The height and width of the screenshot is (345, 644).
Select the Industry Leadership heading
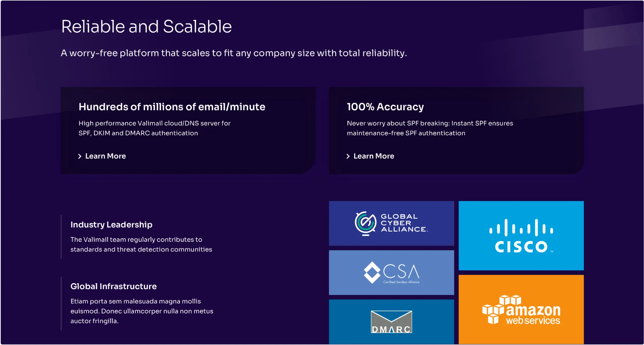[x=111, y=224]
